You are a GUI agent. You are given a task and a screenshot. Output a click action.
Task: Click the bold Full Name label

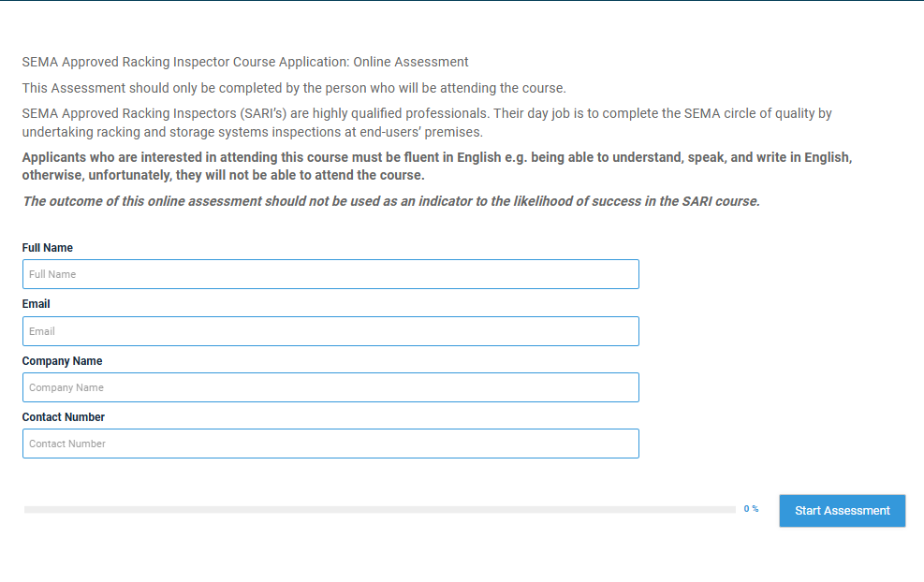tap(47, 248)
